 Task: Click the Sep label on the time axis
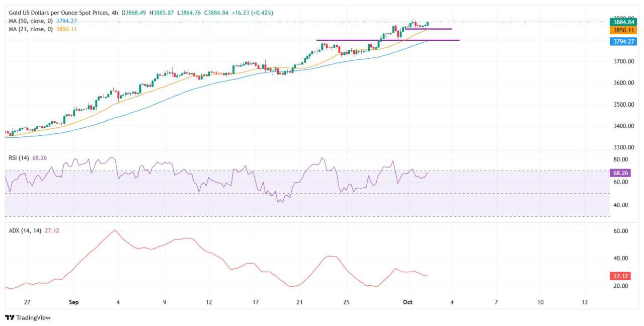tap(73, 302)
